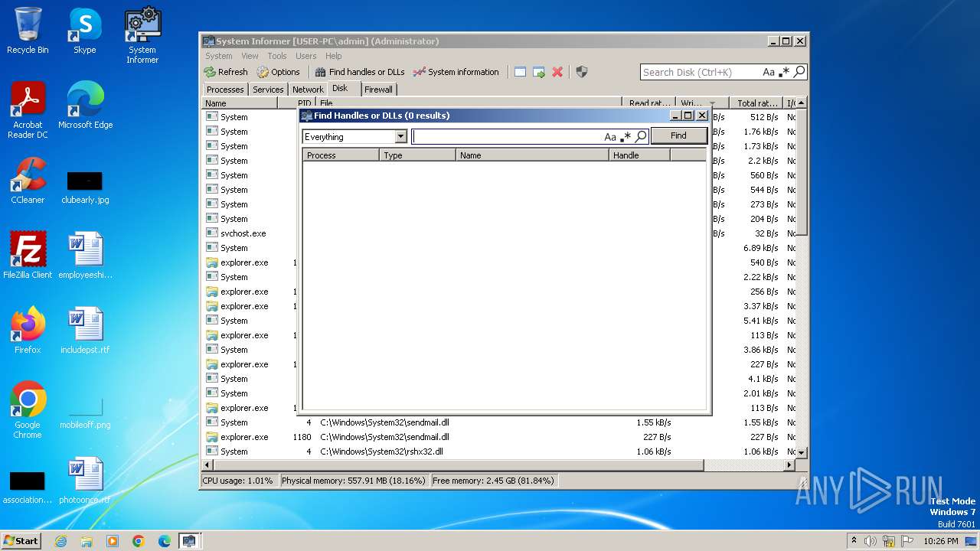This screenshot has height=551, width=980.
Task: Switch to the Processes tab
Action: [225, 90]
